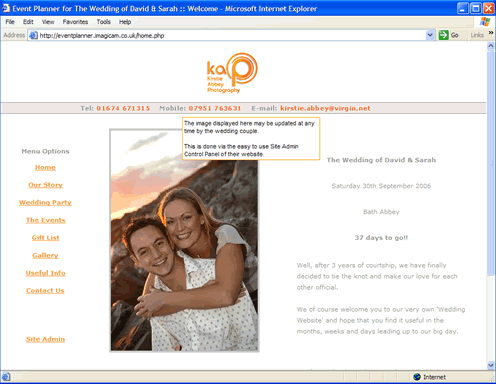Image resolution: width=496 pixels, height=384 pixels.
Task: Open the Tools menu
Action: pos(104,22)
